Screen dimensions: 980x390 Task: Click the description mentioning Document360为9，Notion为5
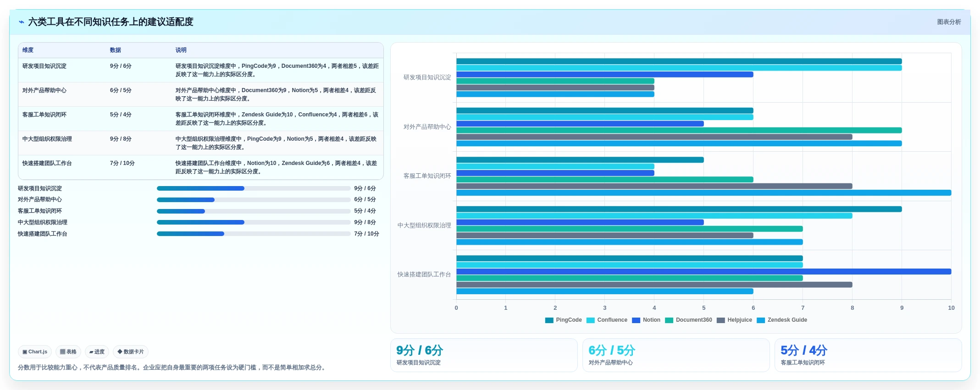point(276,94)
